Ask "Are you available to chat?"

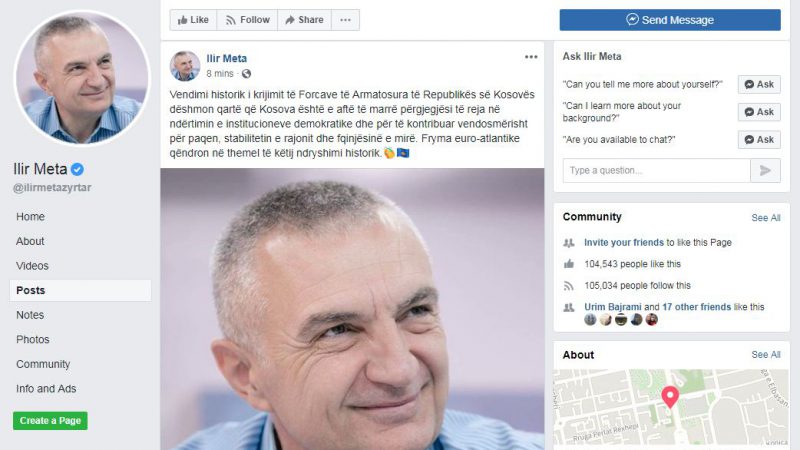pyautogui.click(x=759, y=139)
